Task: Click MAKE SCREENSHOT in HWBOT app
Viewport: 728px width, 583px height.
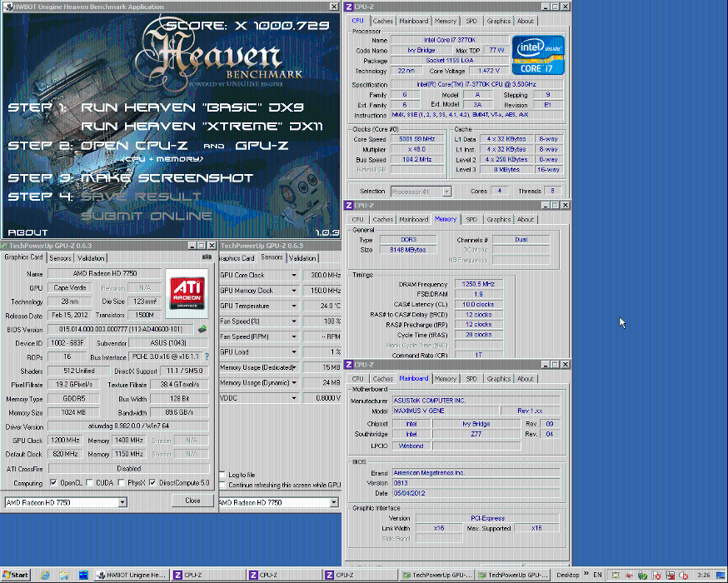Action: pos(167,178)
